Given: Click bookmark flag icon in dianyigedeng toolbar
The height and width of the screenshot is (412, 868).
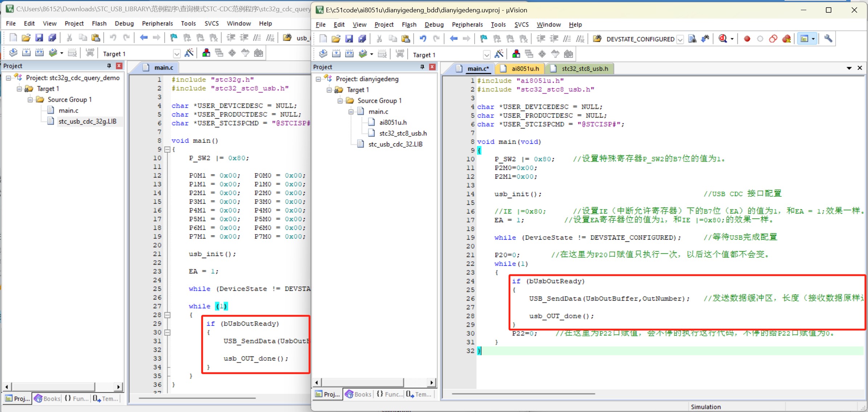Looking at the screenshot, I should [x=483, y=39].
